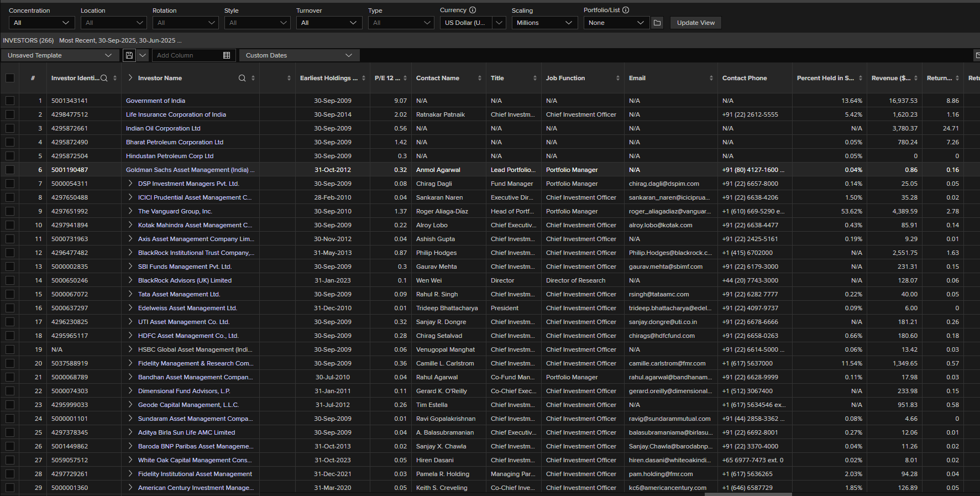This screenshot has height=496, width=980.
Task: Expand the Vanguard Group, Inc. row
Action: pyautogui.click(x=130, y=211)
